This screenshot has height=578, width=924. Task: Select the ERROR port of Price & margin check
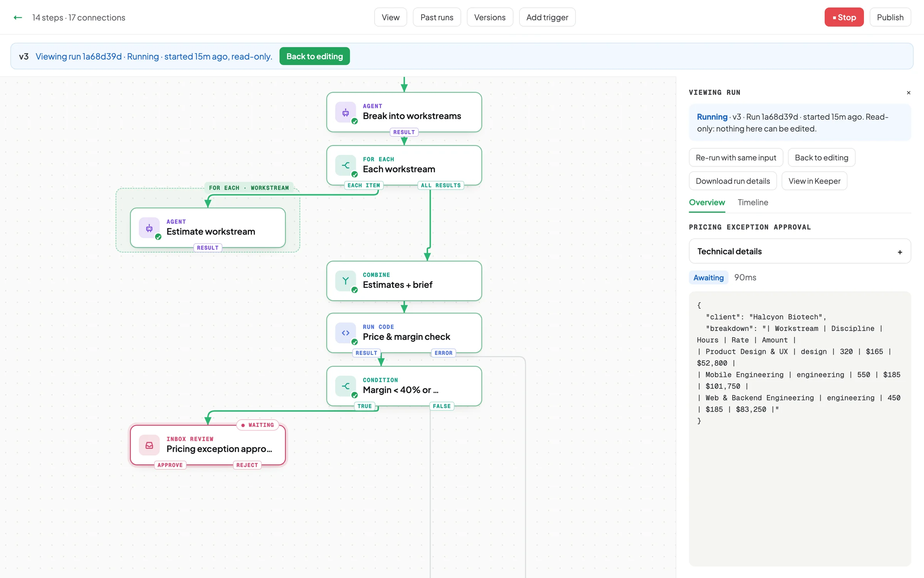coord(444,353)
